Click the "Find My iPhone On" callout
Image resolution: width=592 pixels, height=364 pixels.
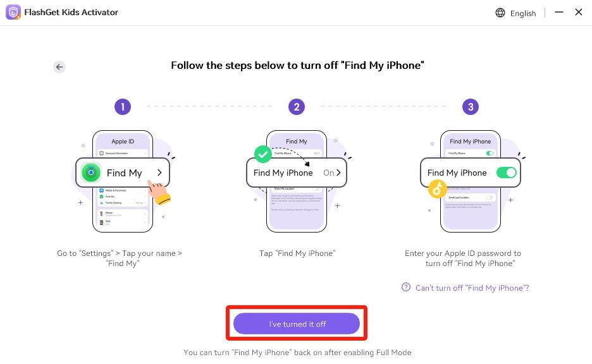(297, 173)
